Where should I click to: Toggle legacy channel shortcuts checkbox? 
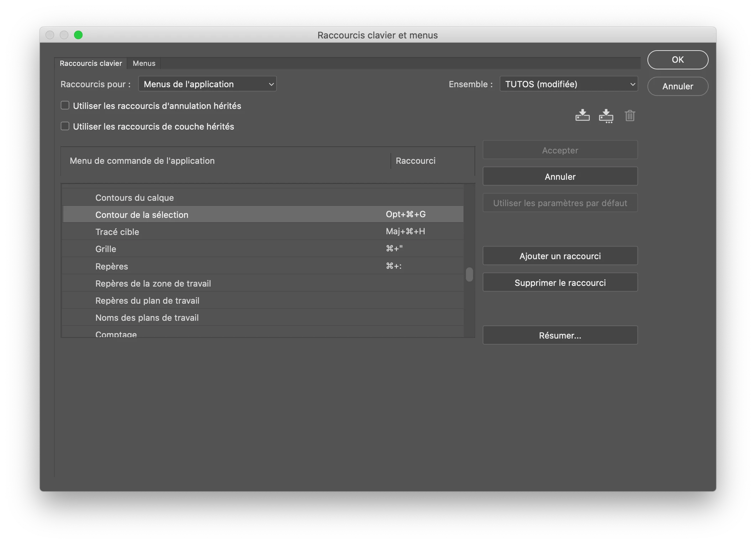point(65,126)
